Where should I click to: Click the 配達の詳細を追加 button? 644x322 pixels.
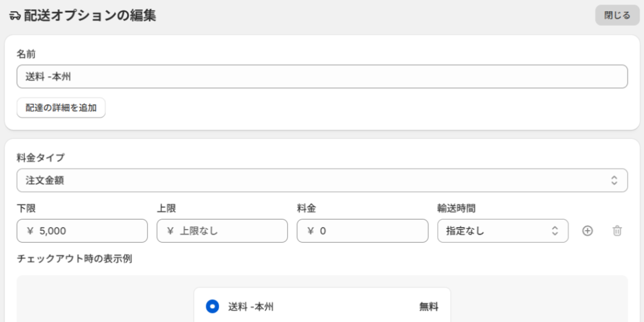pos(61,108)
